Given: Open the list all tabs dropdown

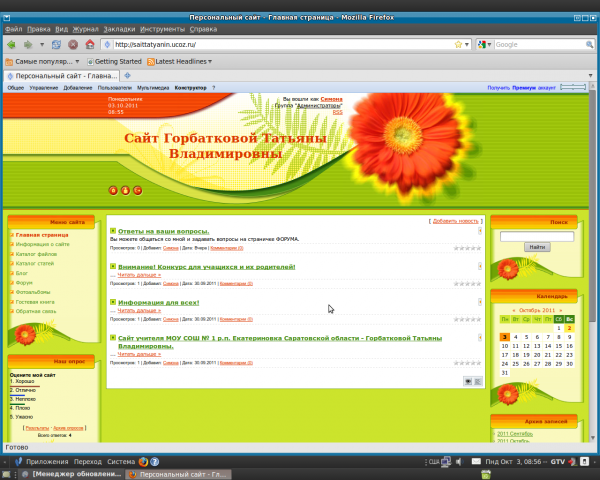Looking at the screenshot, I should 590,75.
